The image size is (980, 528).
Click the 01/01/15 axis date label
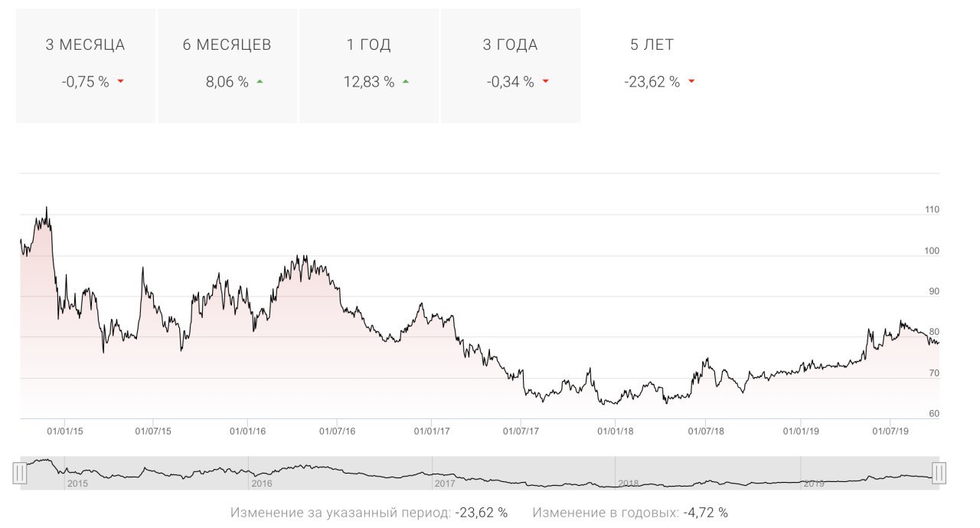coord(65,431)
